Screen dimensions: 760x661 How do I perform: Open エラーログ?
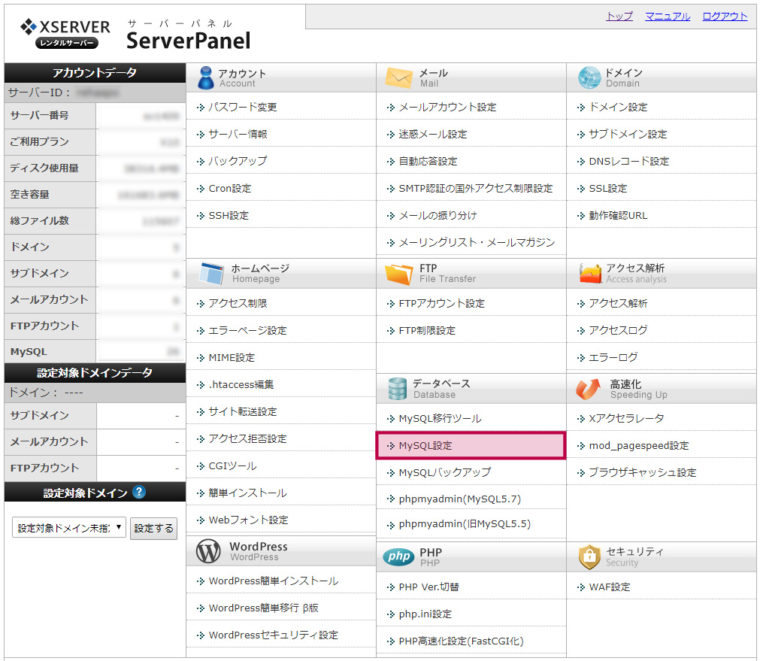click(613, 358)
